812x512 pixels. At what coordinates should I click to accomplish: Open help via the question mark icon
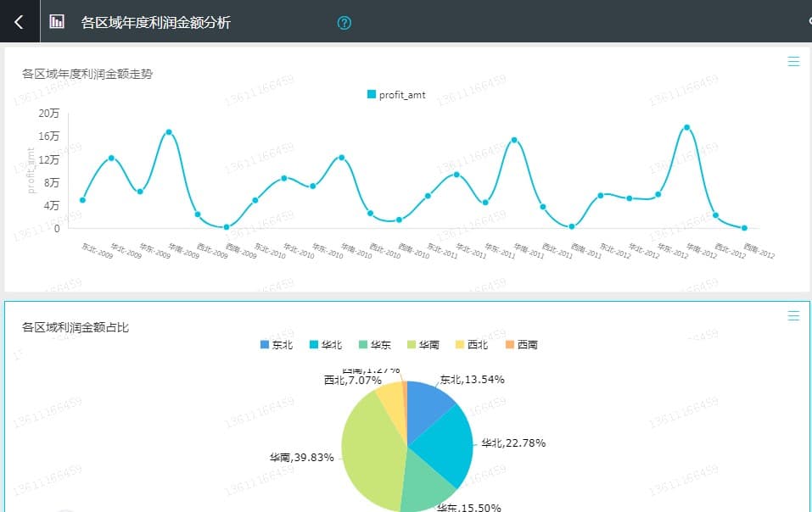pos(344,23)
